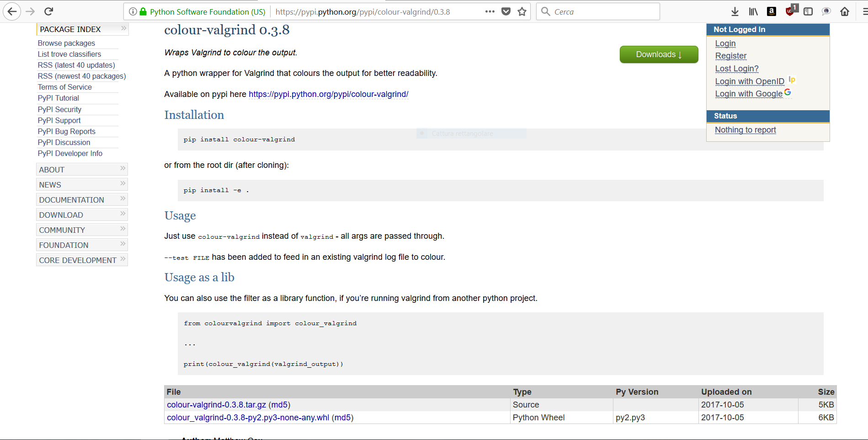Open the page actions three-dot menu
The height and width of the screenshot is (440, 868).
[x=490, y=11]
